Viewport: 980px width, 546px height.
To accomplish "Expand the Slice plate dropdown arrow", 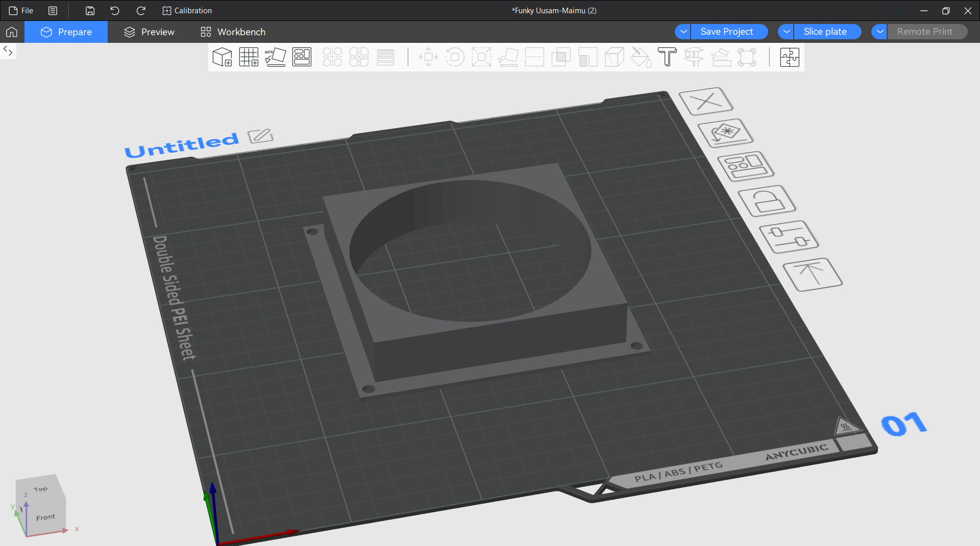I will pos(786,32).
